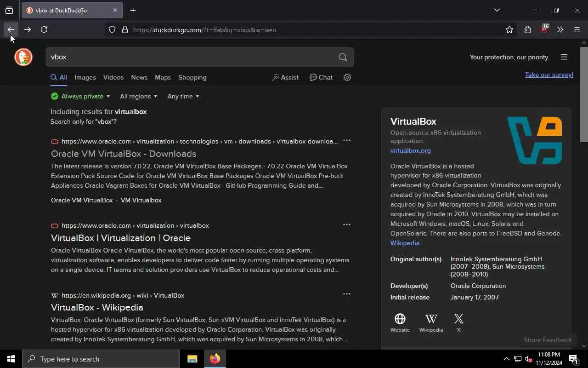Select the All results tab

click(59, 77)
